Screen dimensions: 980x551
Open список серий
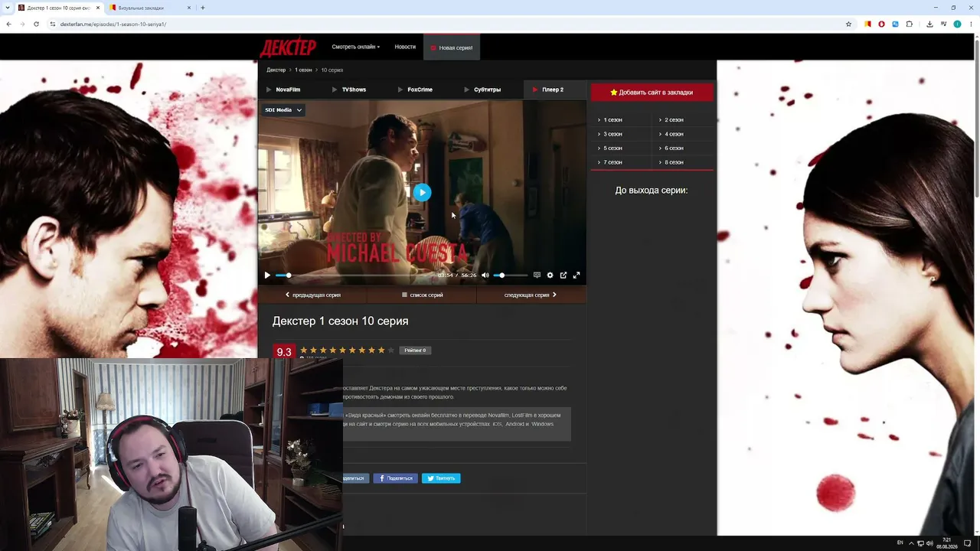coord(423,295)
